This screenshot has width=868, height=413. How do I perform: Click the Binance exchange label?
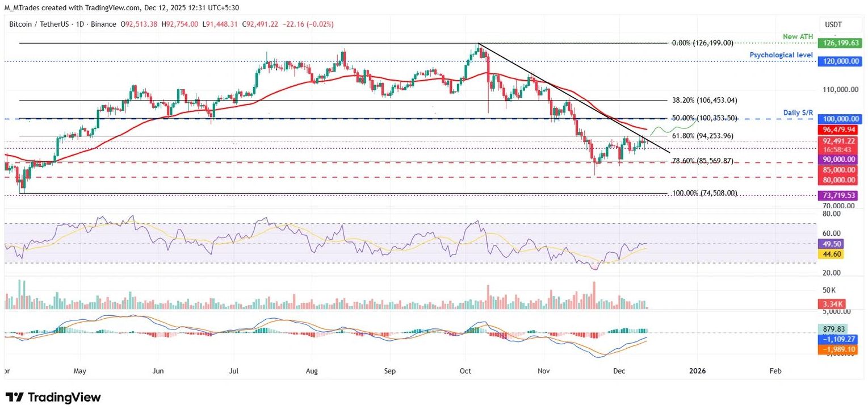(105, 24)
